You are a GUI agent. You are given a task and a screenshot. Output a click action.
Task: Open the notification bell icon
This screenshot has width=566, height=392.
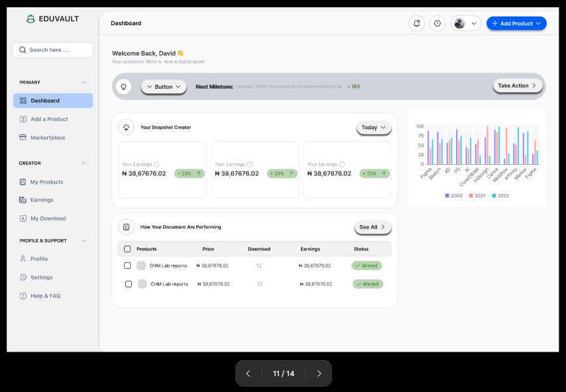(x=416, y=23)
